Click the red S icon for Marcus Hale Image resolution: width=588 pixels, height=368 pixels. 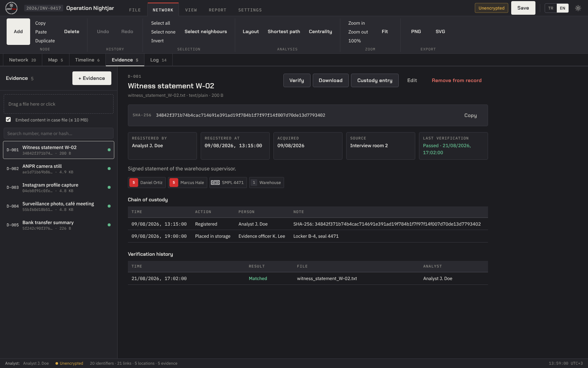point(174,183)
